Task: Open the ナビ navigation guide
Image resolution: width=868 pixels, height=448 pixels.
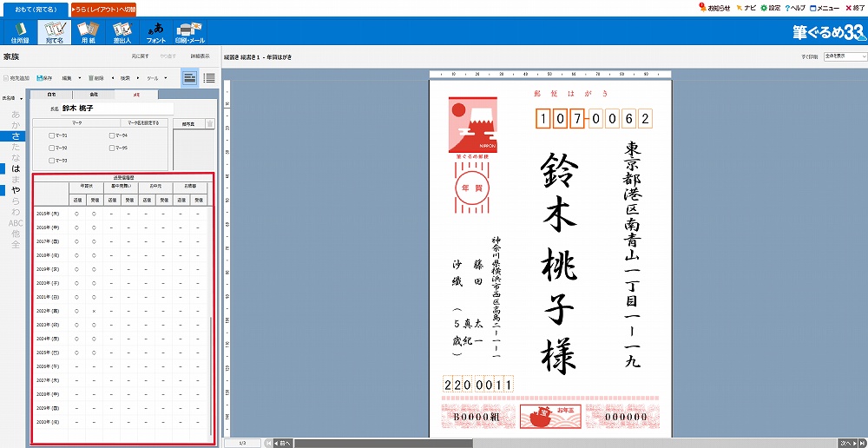Action: pos(746,9)
